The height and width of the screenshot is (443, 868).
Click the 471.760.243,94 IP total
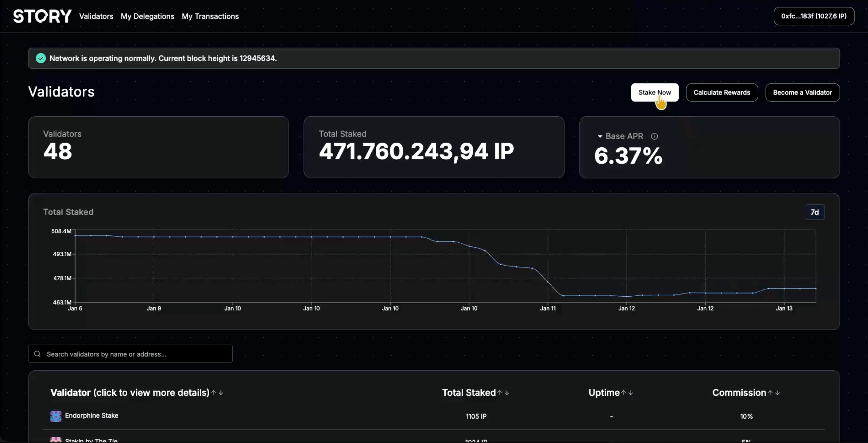(417, 151)
